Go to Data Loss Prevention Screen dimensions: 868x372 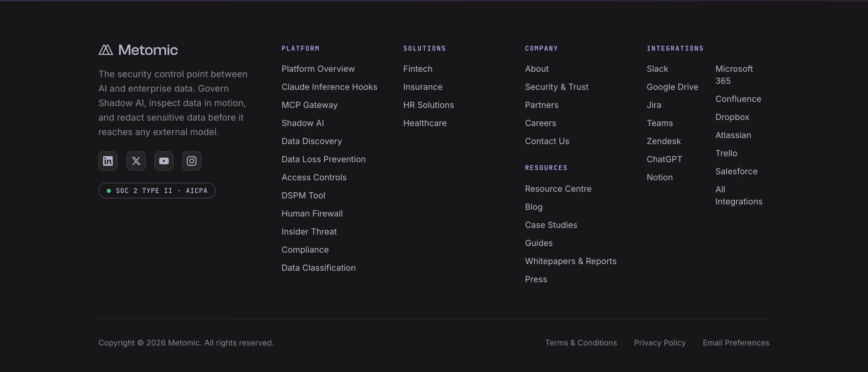pyautogui.click(x=323, y=159)
